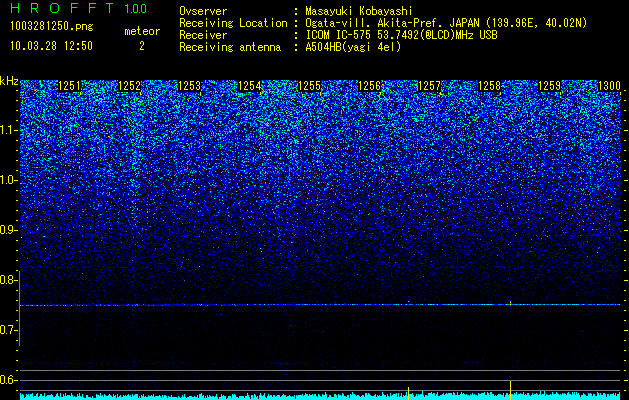
Task: Click the 1257 time marker
Action: tap(429, 86)
